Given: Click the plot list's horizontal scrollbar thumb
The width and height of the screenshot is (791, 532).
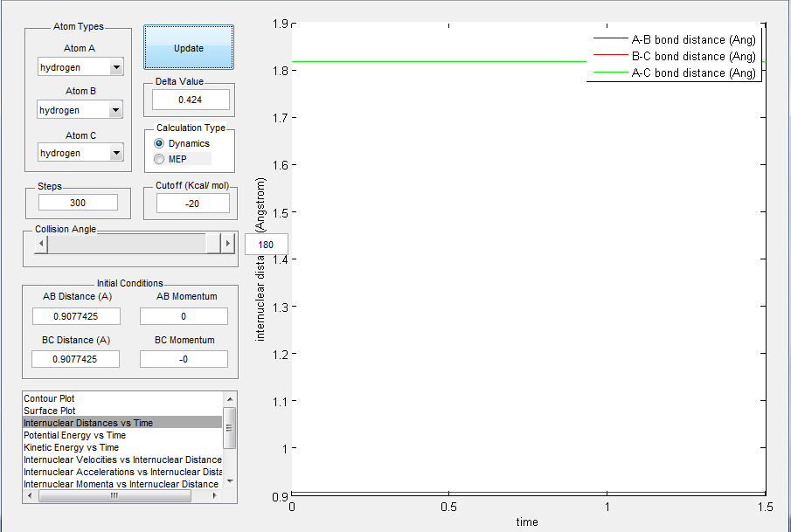Looking at the screenshot, I should coord(115,495).
